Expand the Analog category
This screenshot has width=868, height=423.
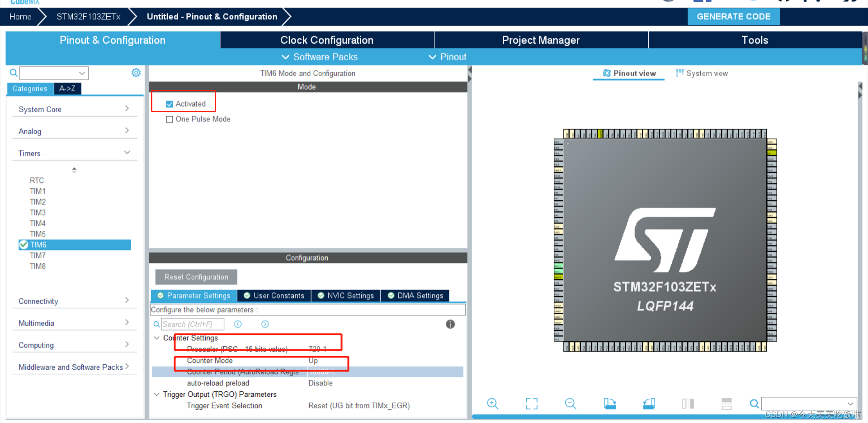tap(75, 131)
